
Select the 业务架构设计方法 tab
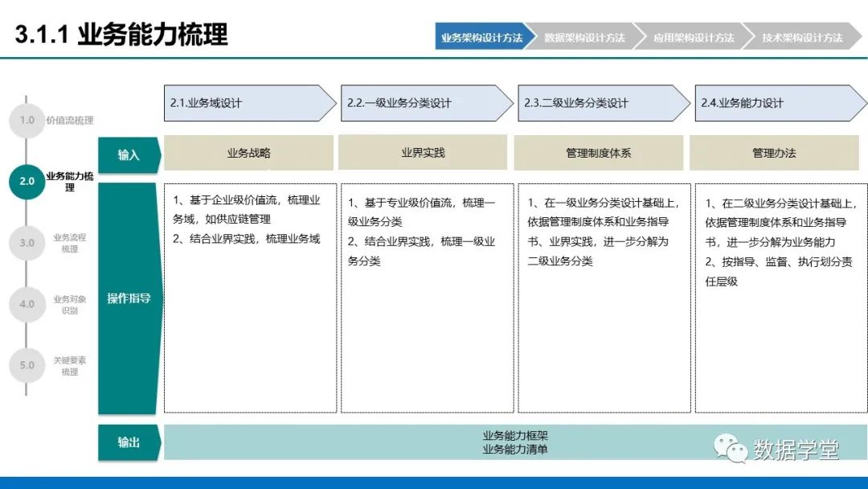[x=483, y=37]
